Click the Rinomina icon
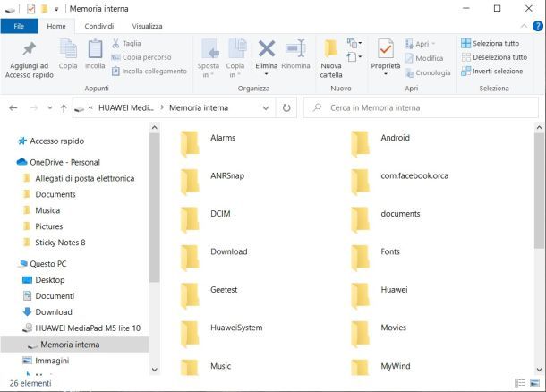The height and width of the screenshot is (392, 546). (x=295, y=48)
